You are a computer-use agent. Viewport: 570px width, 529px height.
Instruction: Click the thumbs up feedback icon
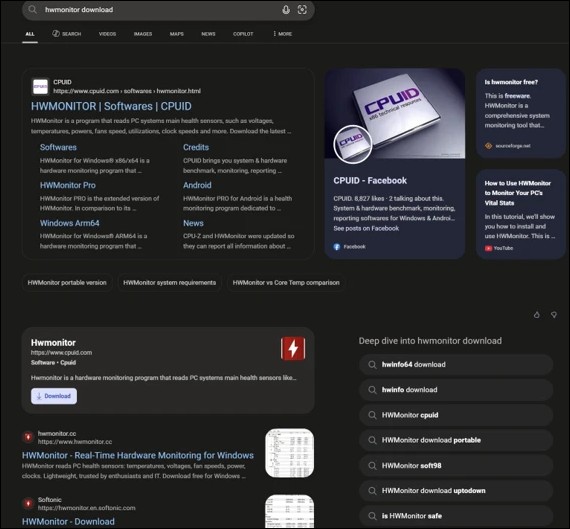pos(537,315)
